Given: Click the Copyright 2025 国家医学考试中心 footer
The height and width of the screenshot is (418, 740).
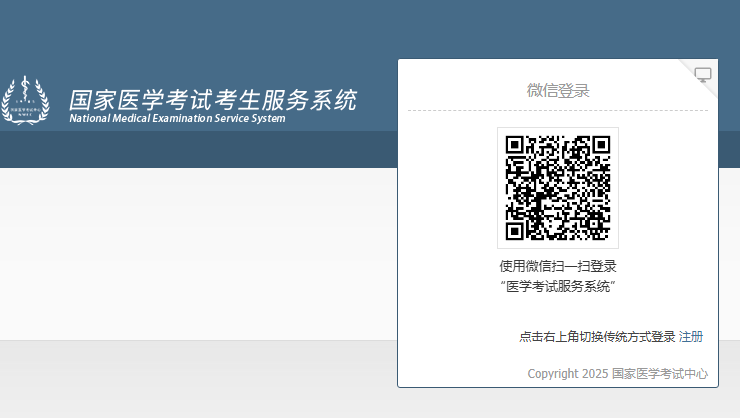Looking at the screenshot, I should tap(618, 374).
